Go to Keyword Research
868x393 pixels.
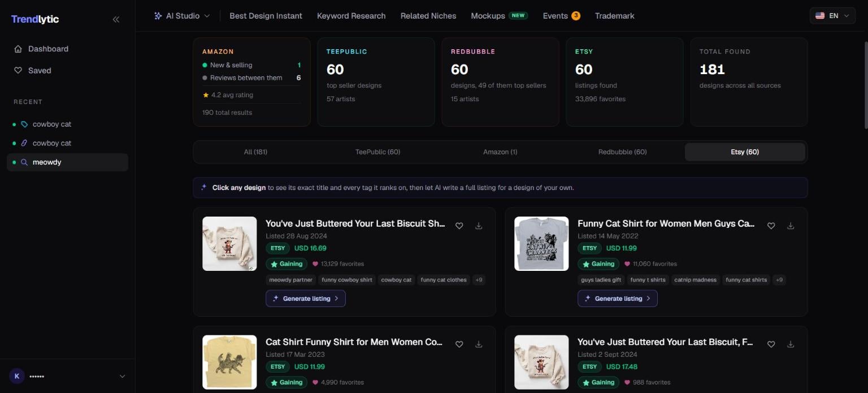point(351,16)
